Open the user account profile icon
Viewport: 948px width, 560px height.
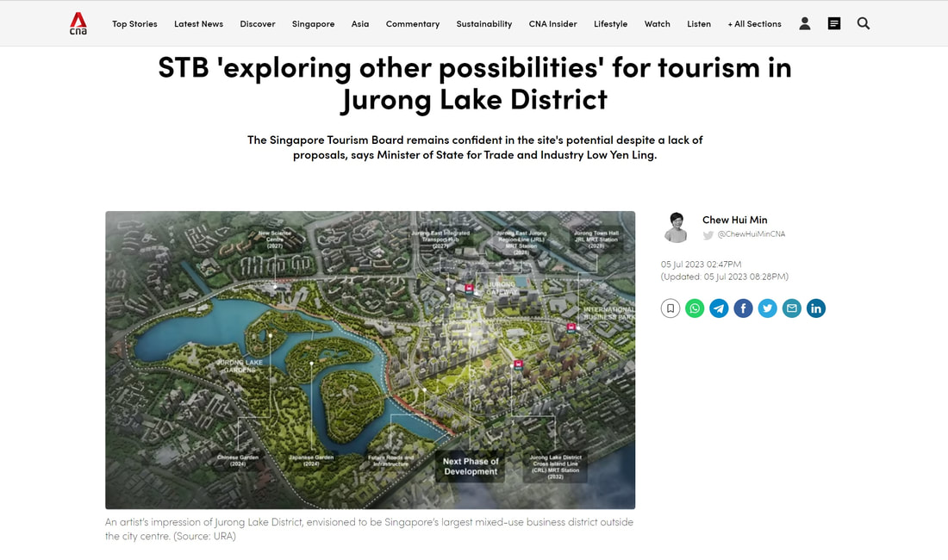(805, 23)
